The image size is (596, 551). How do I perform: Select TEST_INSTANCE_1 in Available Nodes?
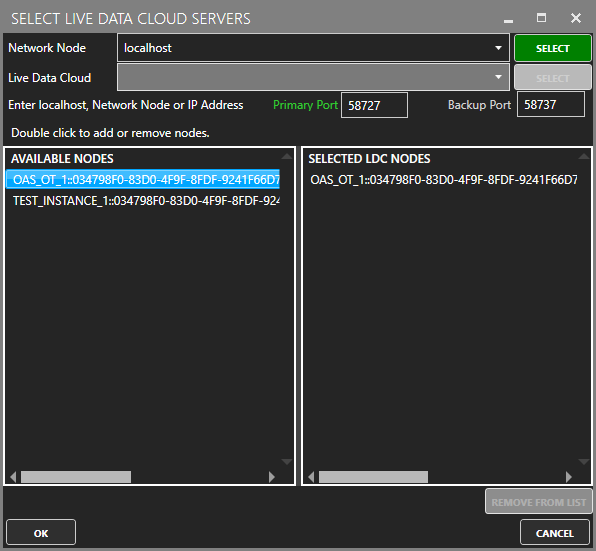tap(143, 201)
